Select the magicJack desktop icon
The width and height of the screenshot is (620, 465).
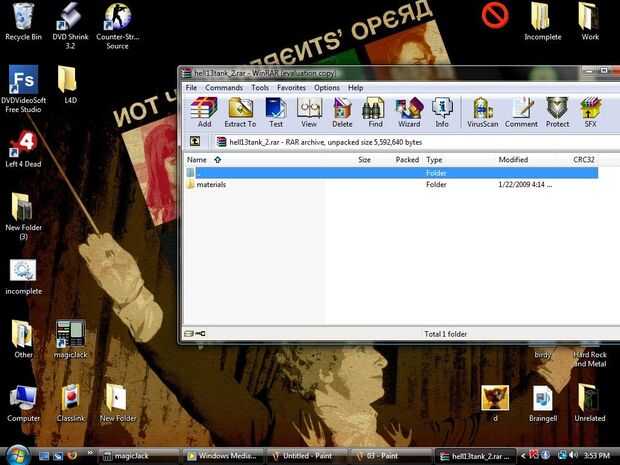point(70,339)
